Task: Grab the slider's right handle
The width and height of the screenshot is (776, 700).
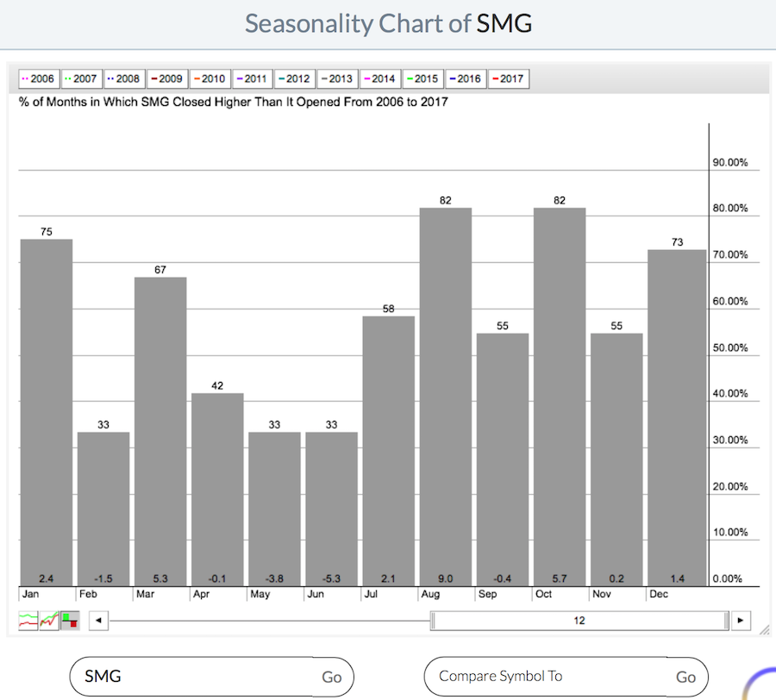Action: pos(727,621)
